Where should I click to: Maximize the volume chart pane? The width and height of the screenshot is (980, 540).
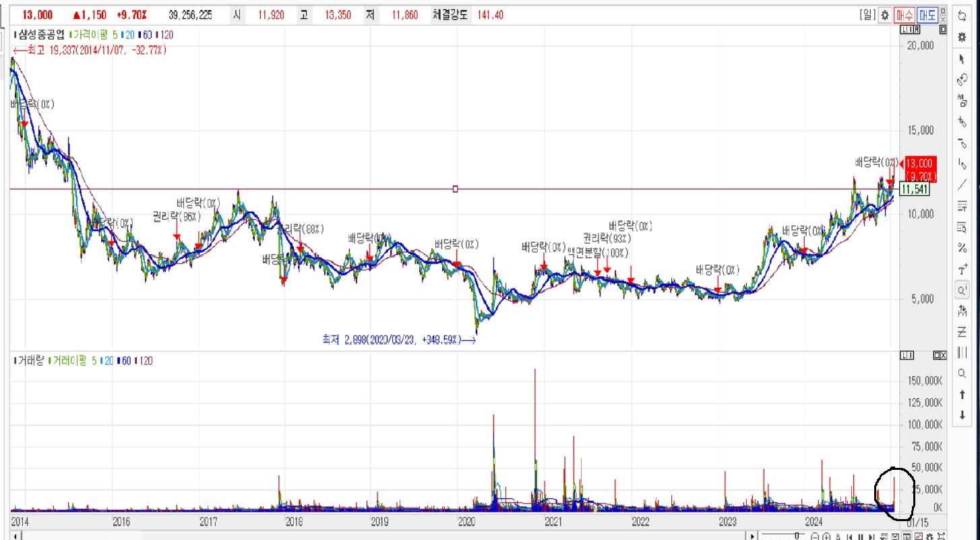click(x=936, y=355)
